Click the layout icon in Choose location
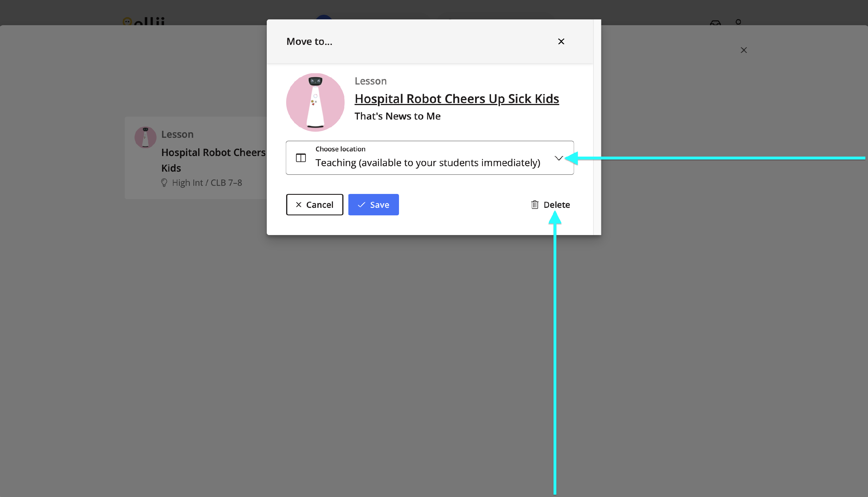The image size is (868, 497). click(x=301, y=158)
